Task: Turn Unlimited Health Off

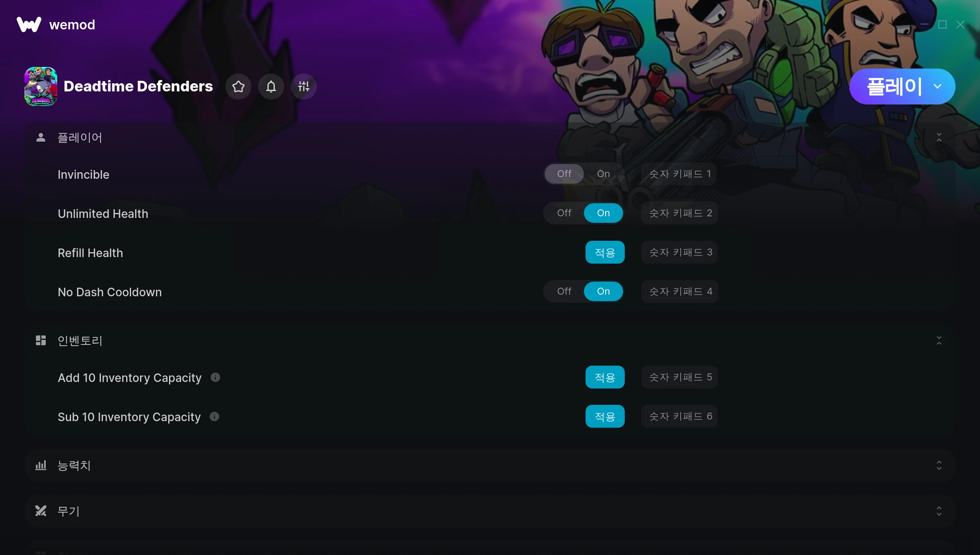Action: tap(564, 213)
